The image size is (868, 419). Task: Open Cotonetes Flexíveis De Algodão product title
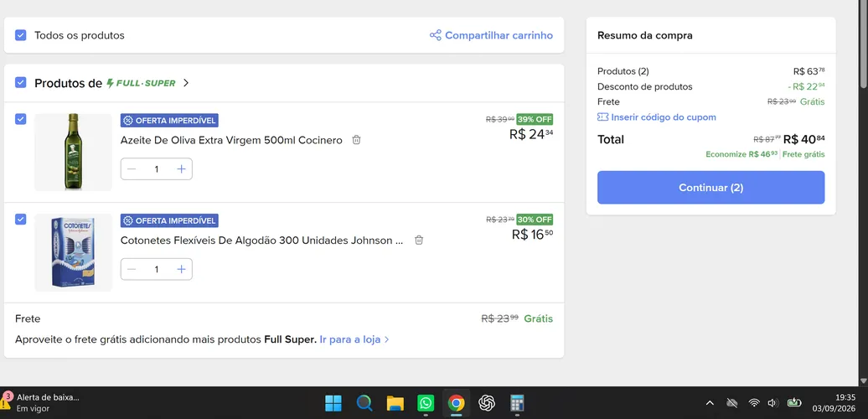262,241
